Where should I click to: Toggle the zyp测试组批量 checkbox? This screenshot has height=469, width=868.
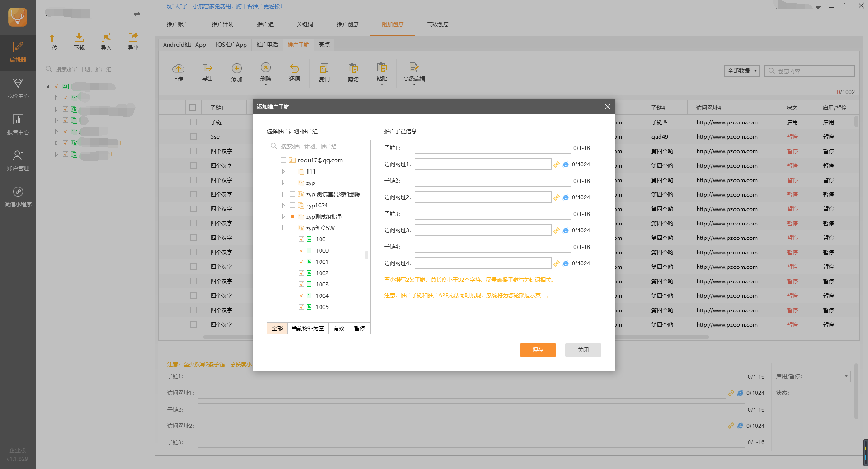click(292, 216)
